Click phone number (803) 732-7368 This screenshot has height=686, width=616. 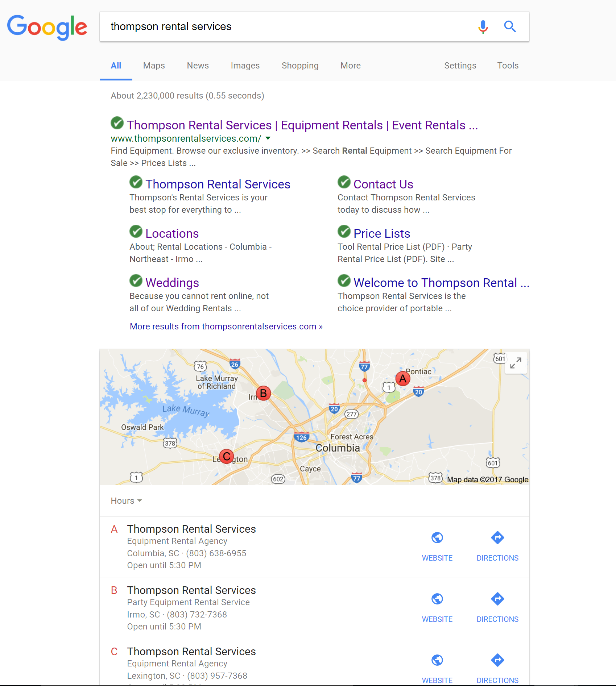197,615
